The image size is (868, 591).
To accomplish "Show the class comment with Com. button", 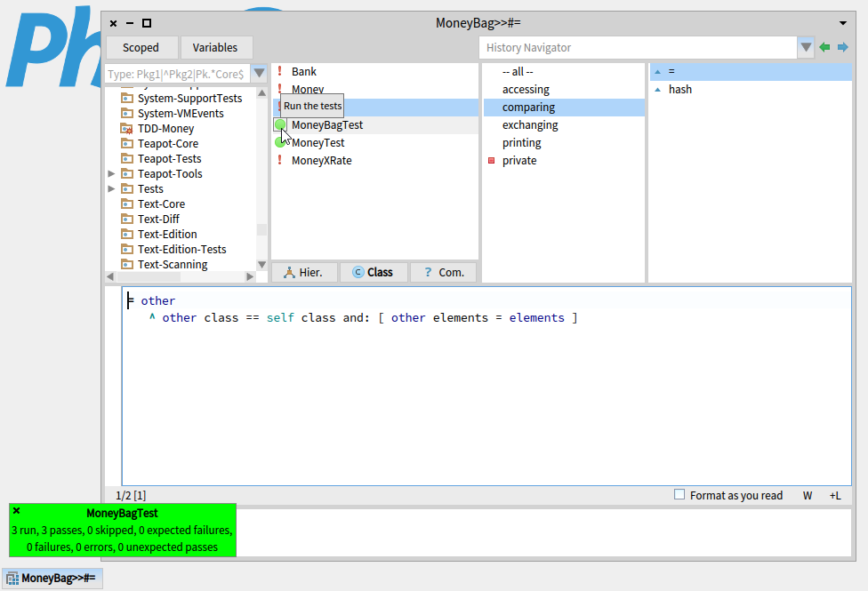I will (444, 272).
